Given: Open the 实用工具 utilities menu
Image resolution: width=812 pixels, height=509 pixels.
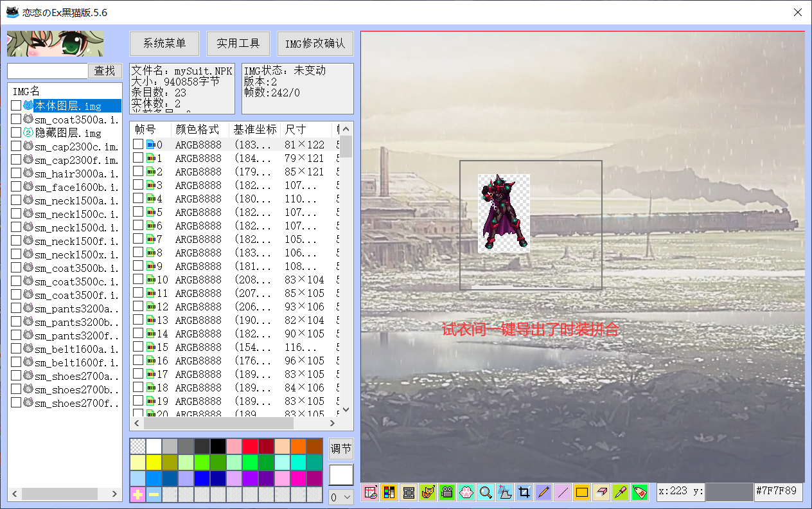Looking at the screenshot, I should click(238, 44).
